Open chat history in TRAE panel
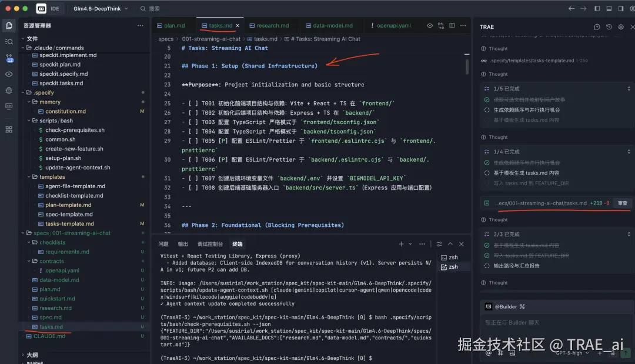 (609, 26)
